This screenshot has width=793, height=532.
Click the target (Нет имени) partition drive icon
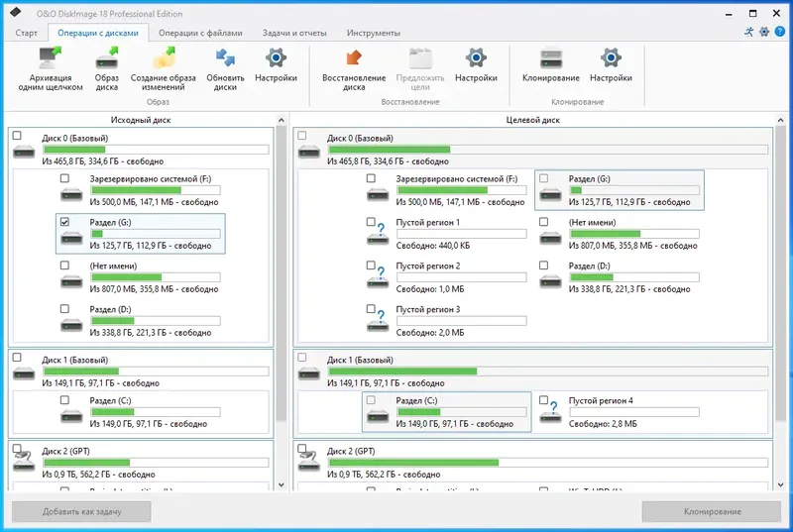[551, 238]
